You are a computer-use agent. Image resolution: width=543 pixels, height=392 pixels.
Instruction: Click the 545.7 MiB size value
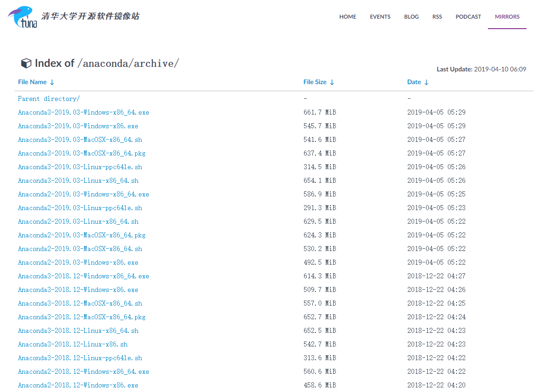point(320,126)
